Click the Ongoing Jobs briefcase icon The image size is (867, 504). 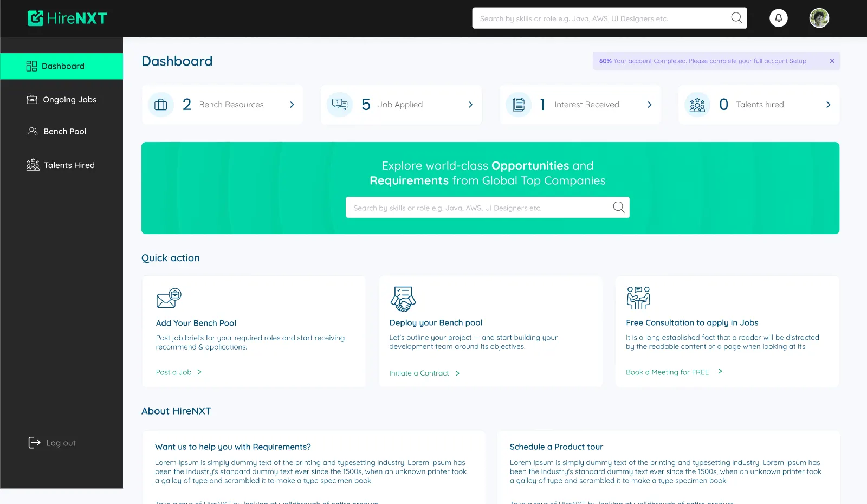[32, 100]
